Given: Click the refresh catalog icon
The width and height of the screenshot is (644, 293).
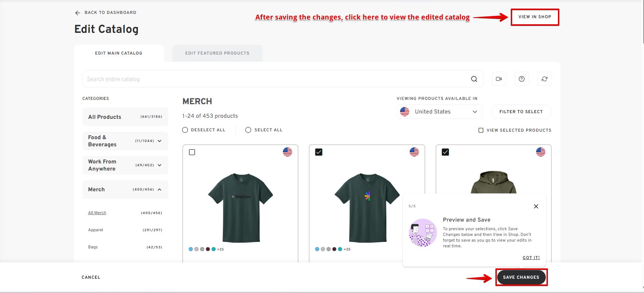Looking at the screenshot, I should click(x=544, y=79).
